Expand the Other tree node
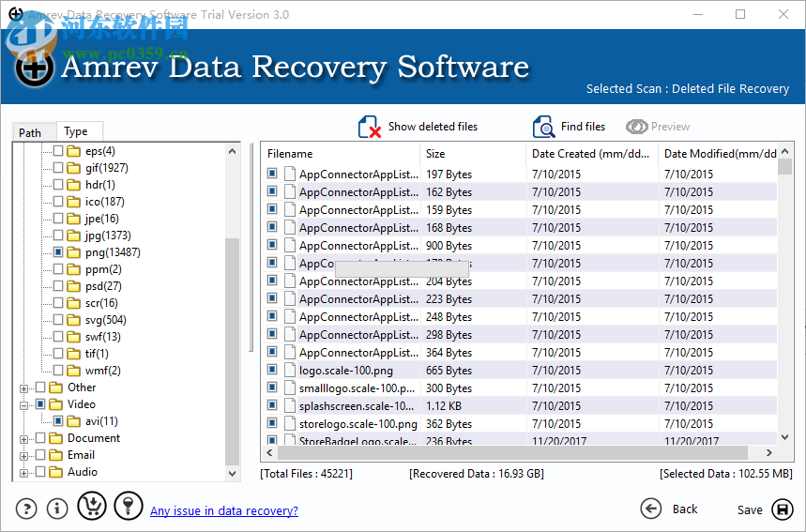The width and height of the screenshot is (806, 532). [x=23, y=389]
